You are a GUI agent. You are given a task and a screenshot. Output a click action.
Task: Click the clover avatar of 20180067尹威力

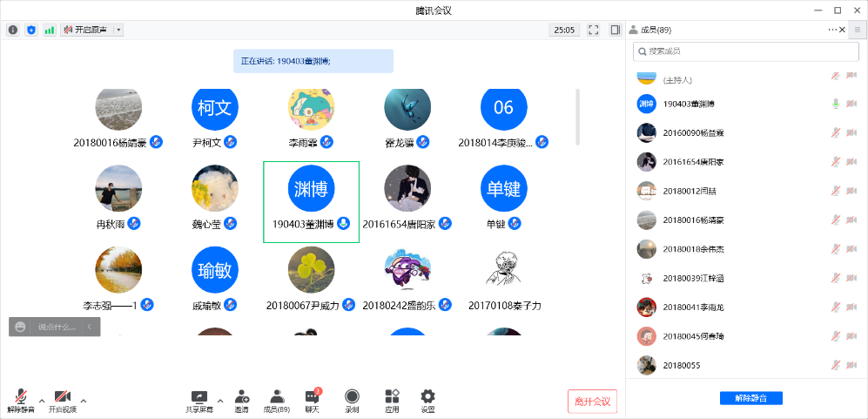click(x=311, y=270)
